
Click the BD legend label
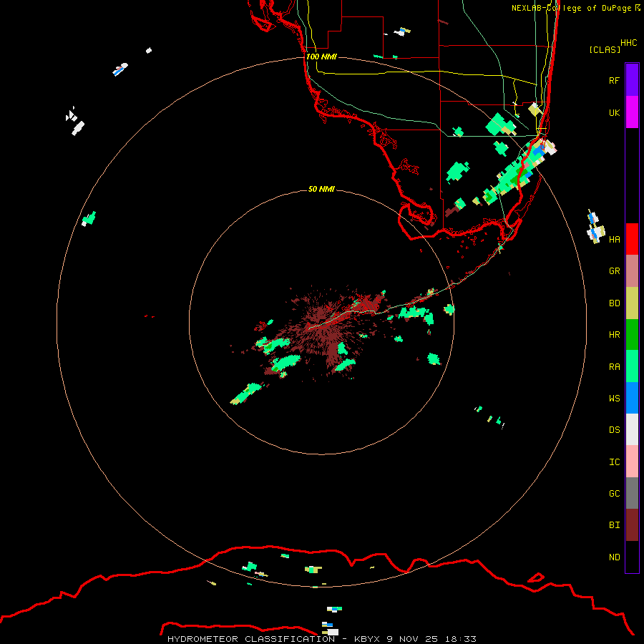pos(614,303)
